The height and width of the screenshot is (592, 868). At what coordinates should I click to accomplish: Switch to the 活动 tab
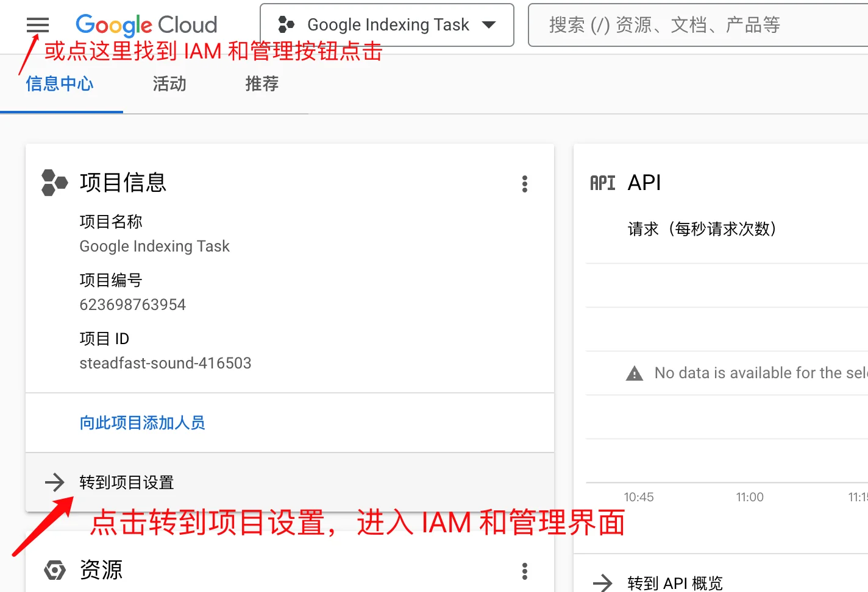point(169,84)
